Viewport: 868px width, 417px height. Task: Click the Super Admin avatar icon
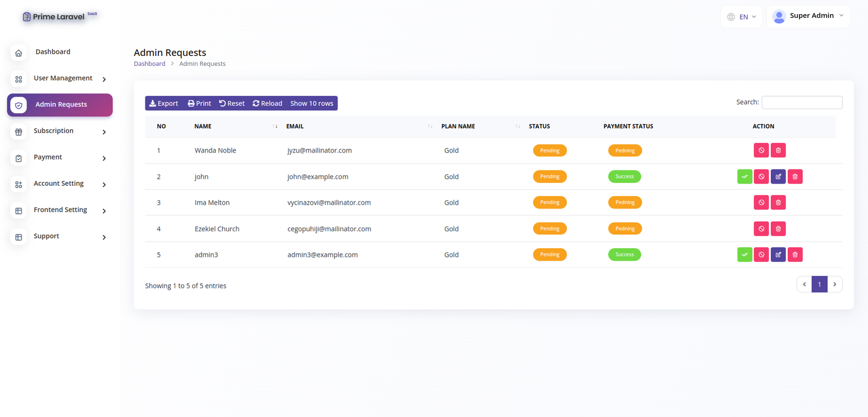778,17
